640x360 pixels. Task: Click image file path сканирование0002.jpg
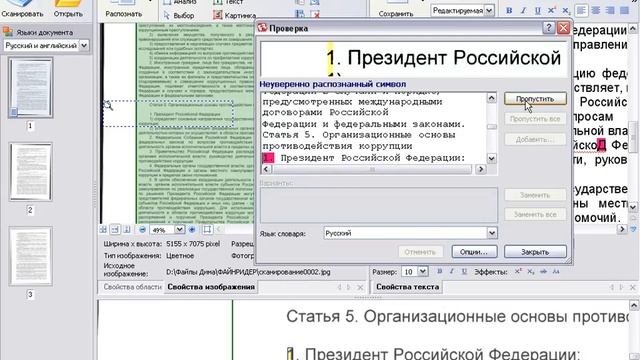pyautogui.click(x=248, y=272)
